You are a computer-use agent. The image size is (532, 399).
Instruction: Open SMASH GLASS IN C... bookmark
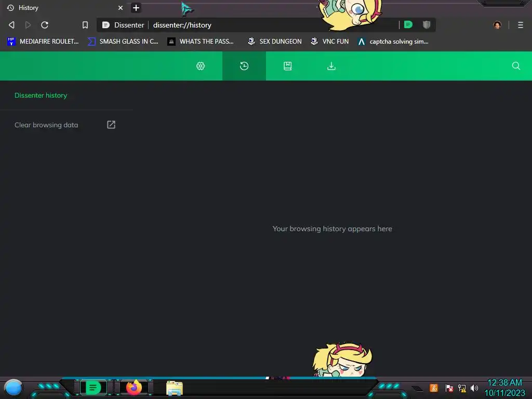point(123,42)
